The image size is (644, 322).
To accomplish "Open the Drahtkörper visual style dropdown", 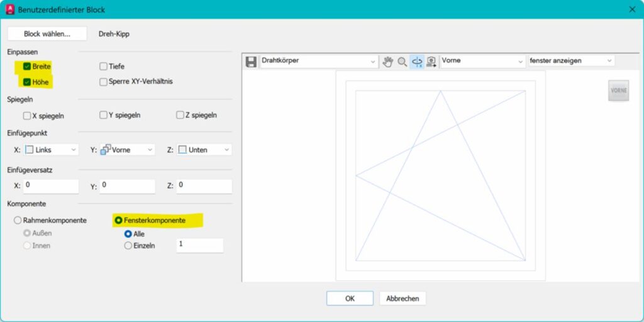I will pyautogui.click(x=319, y=62).
